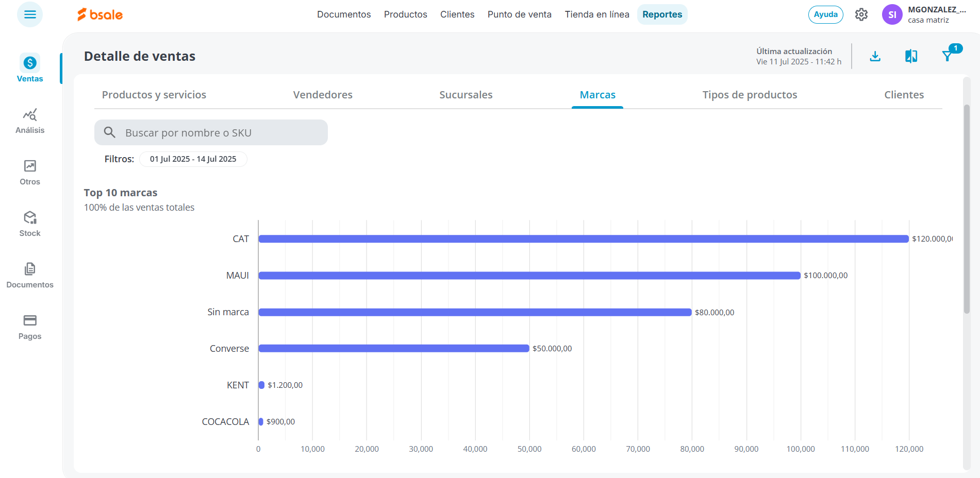Open the Ventas sidebar section
Viewport: 980px width, 478px height.
pyautogui.click(x=30, y=69)
